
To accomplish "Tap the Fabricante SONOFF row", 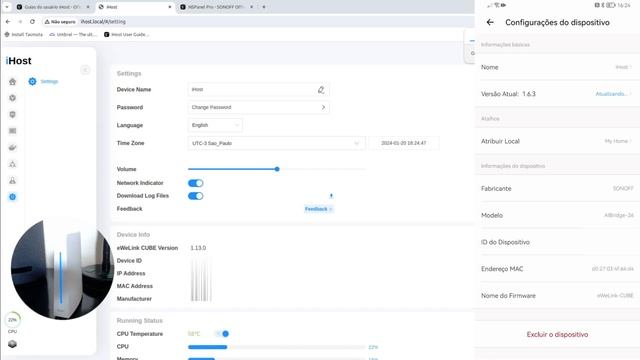I will coord(557,189).
